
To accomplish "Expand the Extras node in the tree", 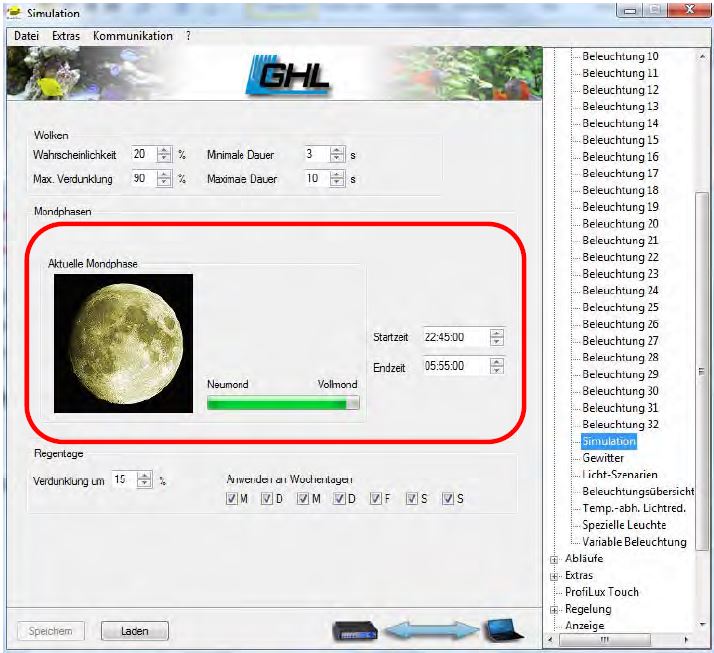I will pos(553,576).
